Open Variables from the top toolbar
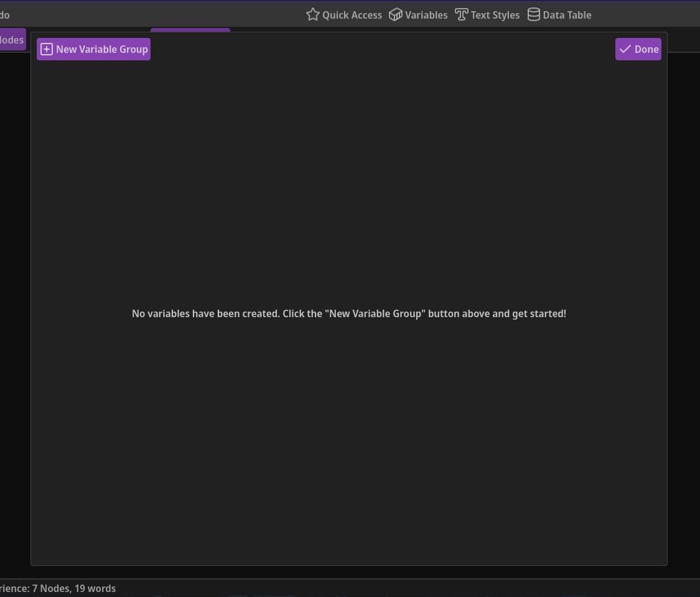700x597 pixels. [x=426, y=15]
